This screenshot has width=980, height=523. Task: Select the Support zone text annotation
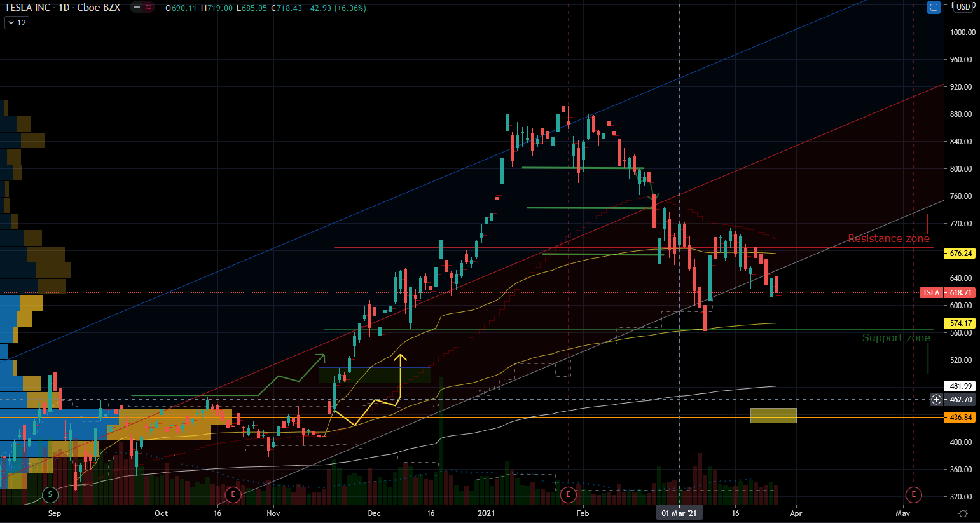click(896, 338)
